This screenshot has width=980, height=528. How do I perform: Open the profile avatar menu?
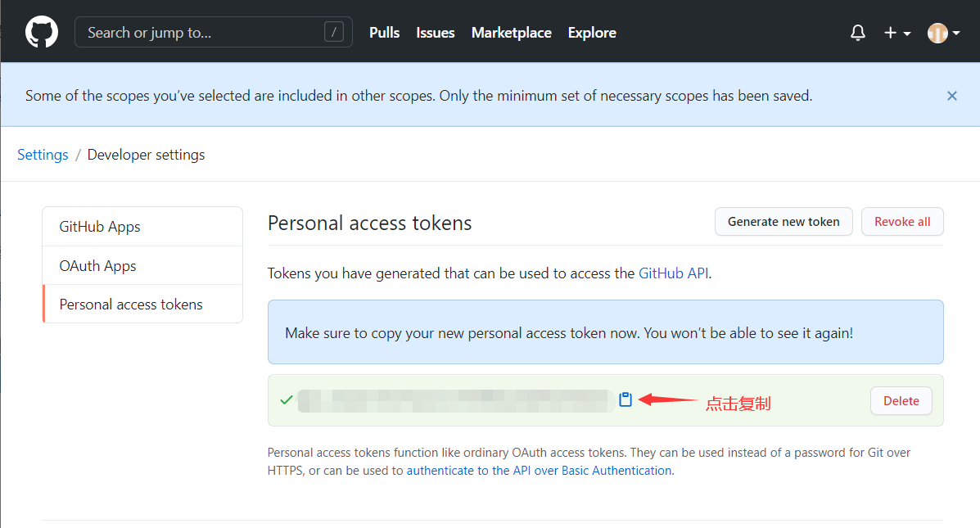click(937, 32)
